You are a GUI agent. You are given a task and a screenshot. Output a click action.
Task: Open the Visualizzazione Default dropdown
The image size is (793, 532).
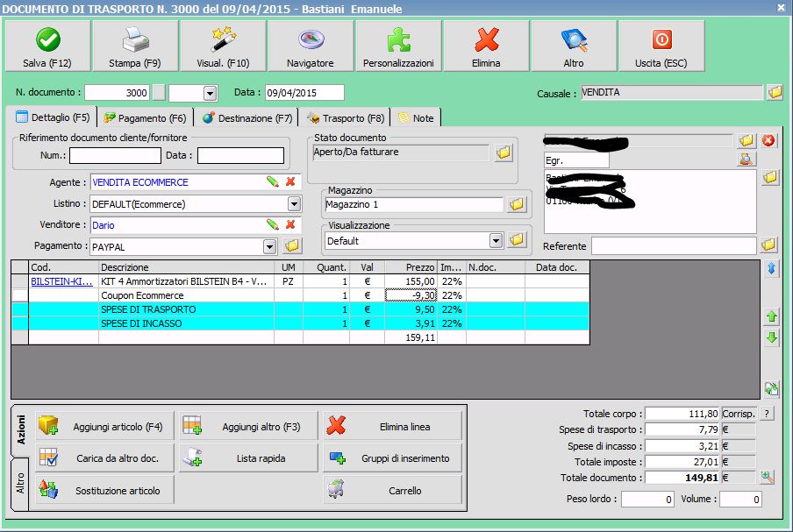(x=496, y=241)
